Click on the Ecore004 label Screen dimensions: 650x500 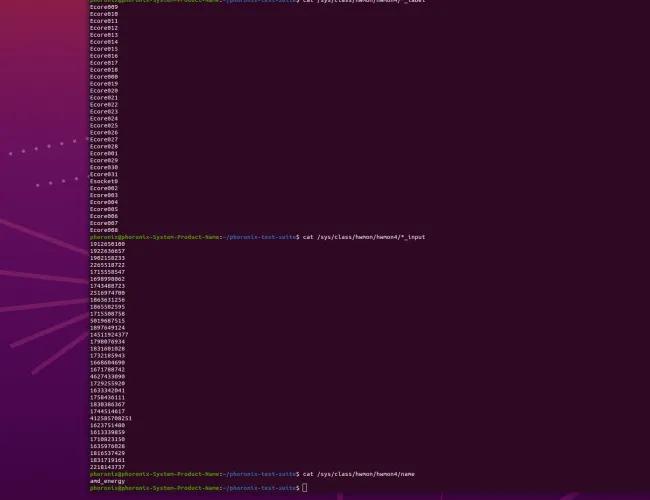click(x=104, y=202)
